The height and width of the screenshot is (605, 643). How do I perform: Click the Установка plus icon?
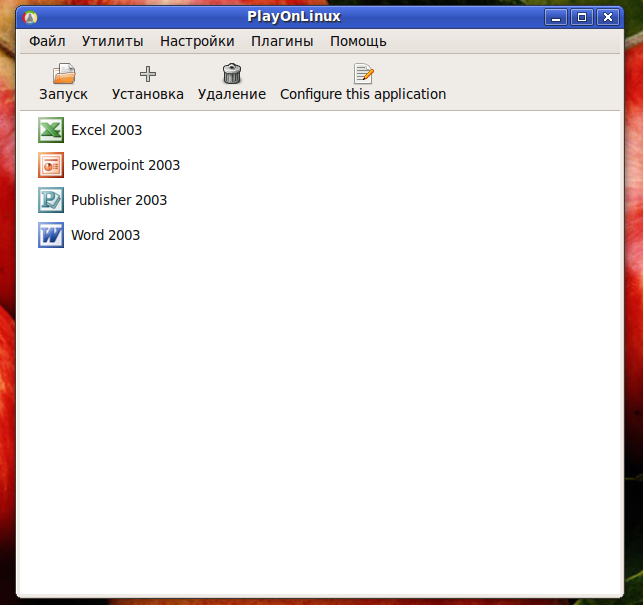click(x=148, y=73)
